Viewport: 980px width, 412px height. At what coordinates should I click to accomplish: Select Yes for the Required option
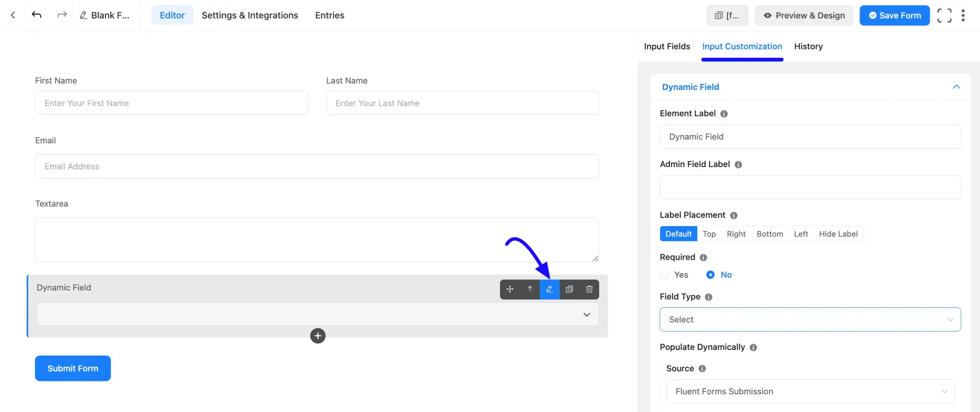click(664, 275)
